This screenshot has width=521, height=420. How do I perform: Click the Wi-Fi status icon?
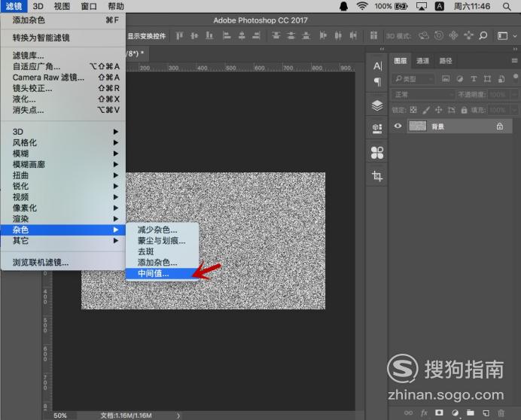pyautogui.click(x=362, y=6)
